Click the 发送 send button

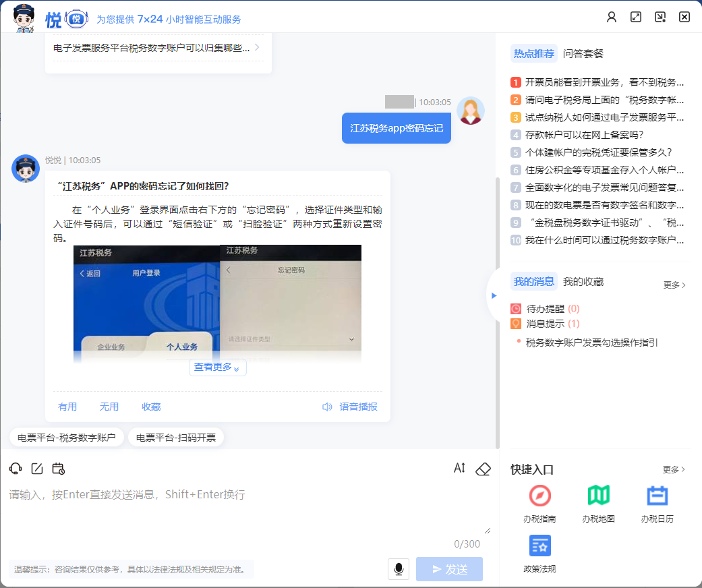pyautogui.click(x=450, y=568)
